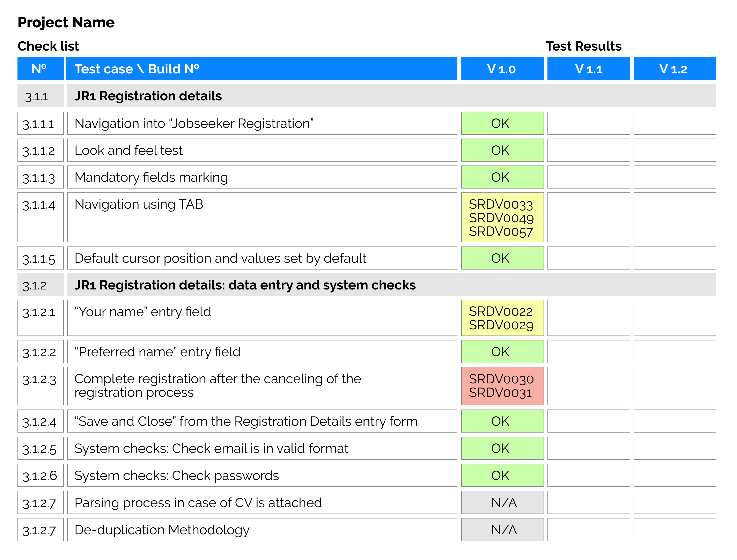
Task: Click empty V 1.2 cell for Check passwords
Action: pyautogui.click(x=674, y=475)
